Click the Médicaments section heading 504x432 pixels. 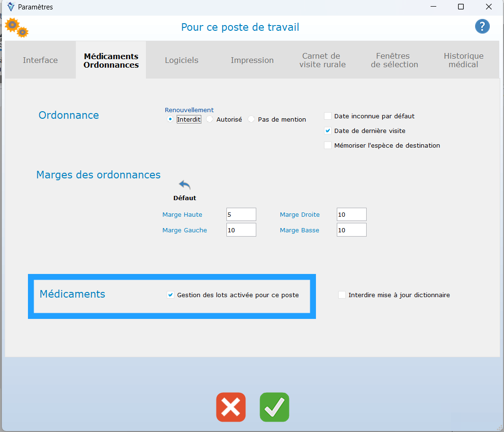[x=72, y=294]
